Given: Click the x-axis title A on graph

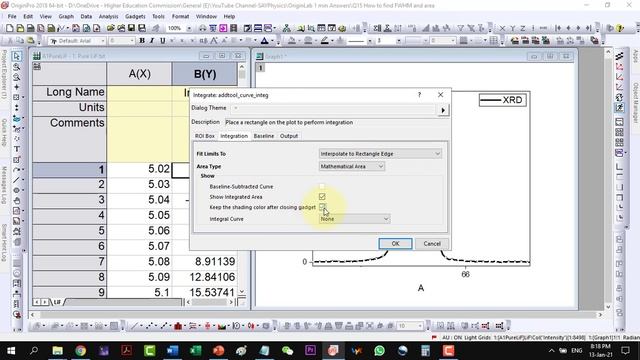Looking at the screenshot, I should (x=421, y=288).
